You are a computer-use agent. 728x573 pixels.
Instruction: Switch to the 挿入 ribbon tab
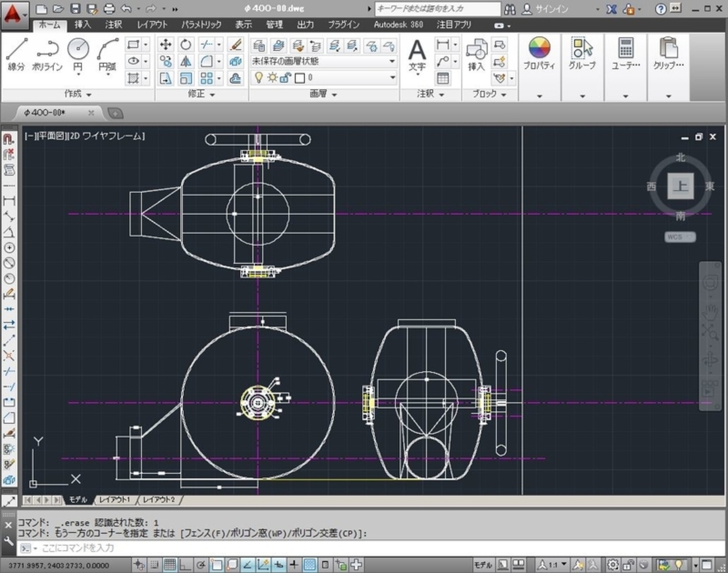[x=82, y=25]
